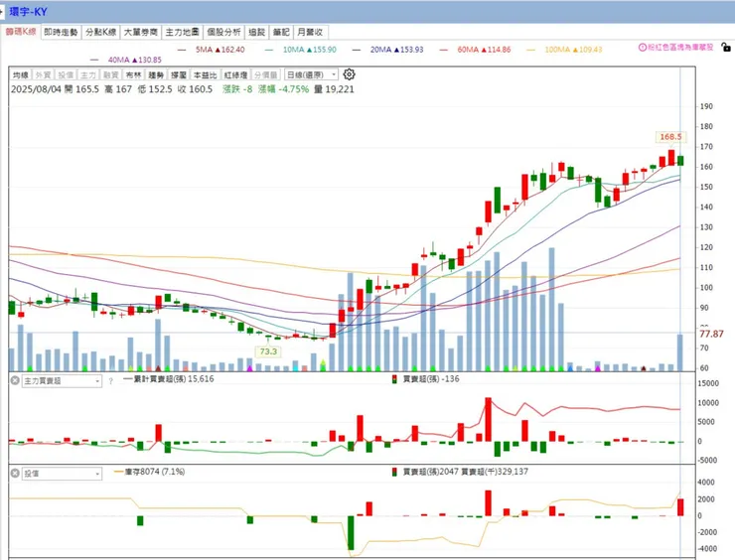Toggle the 布林 bands button

[133, 75]
